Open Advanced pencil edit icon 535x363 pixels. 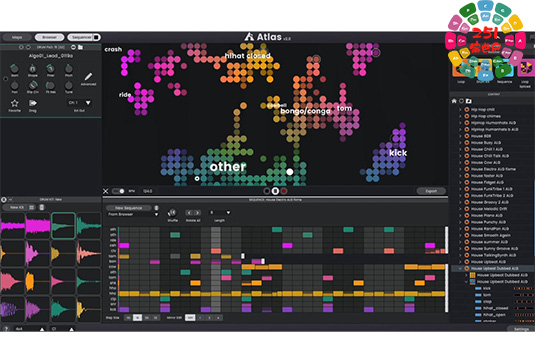click(88, 76)
